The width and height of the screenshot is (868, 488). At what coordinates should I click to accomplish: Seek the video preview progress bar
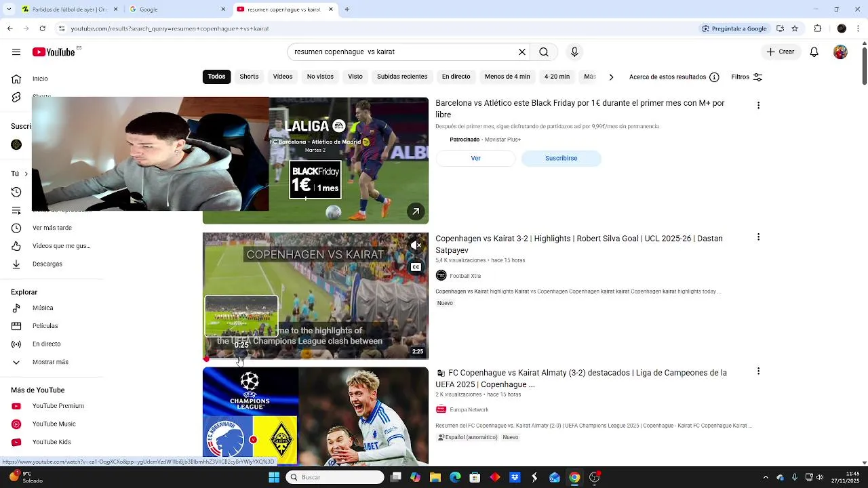point(315,359)
